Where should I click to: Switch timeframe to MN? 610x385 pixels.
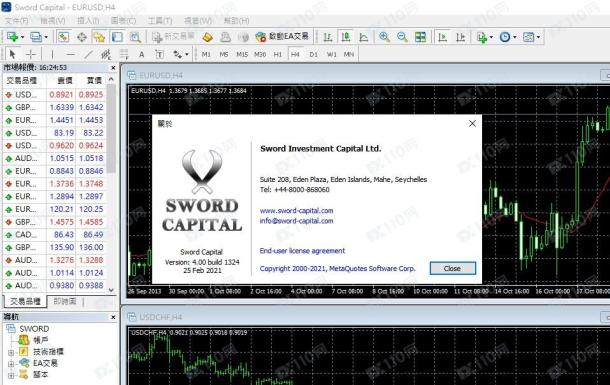349,54
